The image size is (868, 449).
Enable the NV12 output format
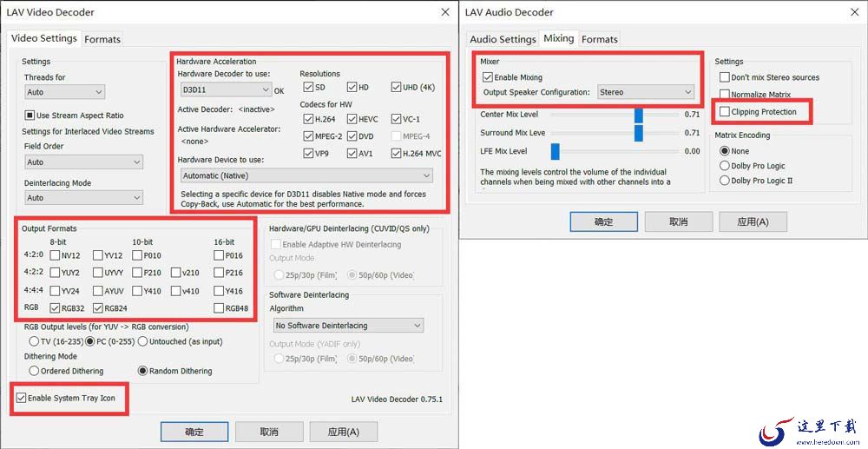[x=55, y=256]
